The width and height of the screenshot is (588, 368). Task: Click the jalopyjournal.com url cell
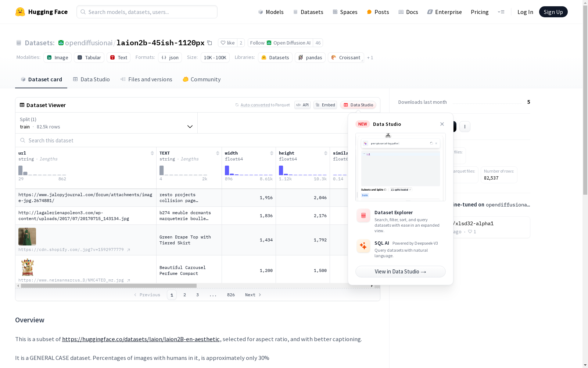tap(86, 198)
